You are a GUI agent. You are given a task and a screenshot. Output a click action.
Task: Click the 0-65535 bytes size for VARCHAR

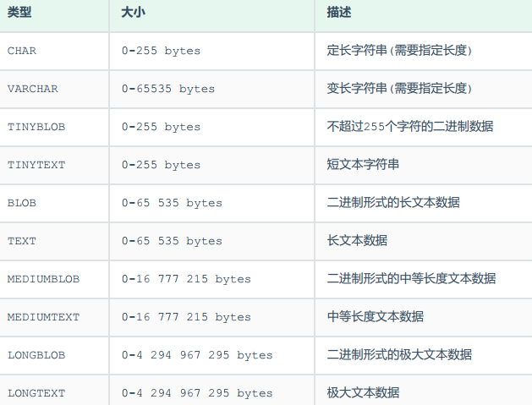click(168, 89)
